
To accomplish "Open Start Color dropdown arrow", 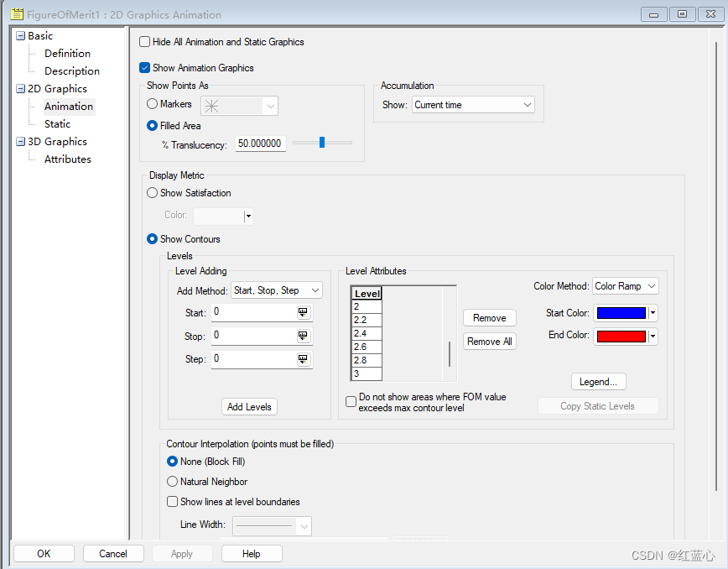I will coord(653,313).
